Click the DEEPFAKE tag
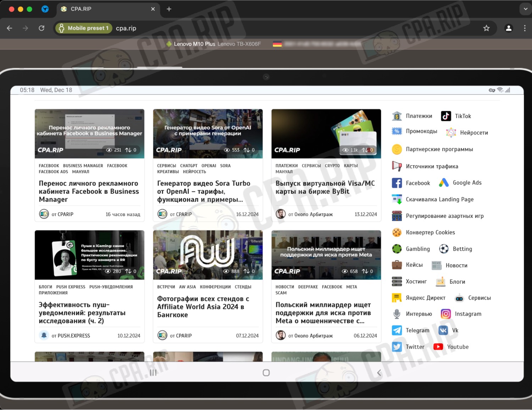This screenshot has height=410, width=532. tap(308, 287)
